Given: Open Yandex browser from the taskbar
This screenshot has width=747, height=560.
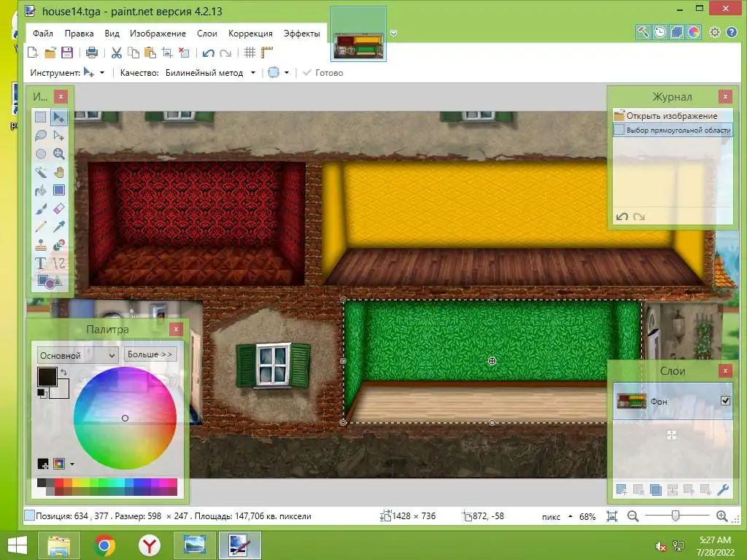Looking at the screenshot, I should pos(149,545).
